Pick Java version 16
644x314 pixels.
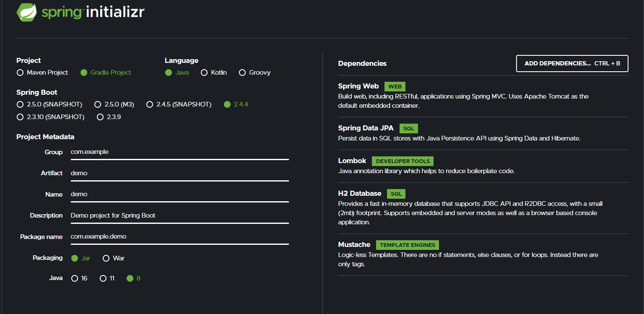click(x=75, y=278)
